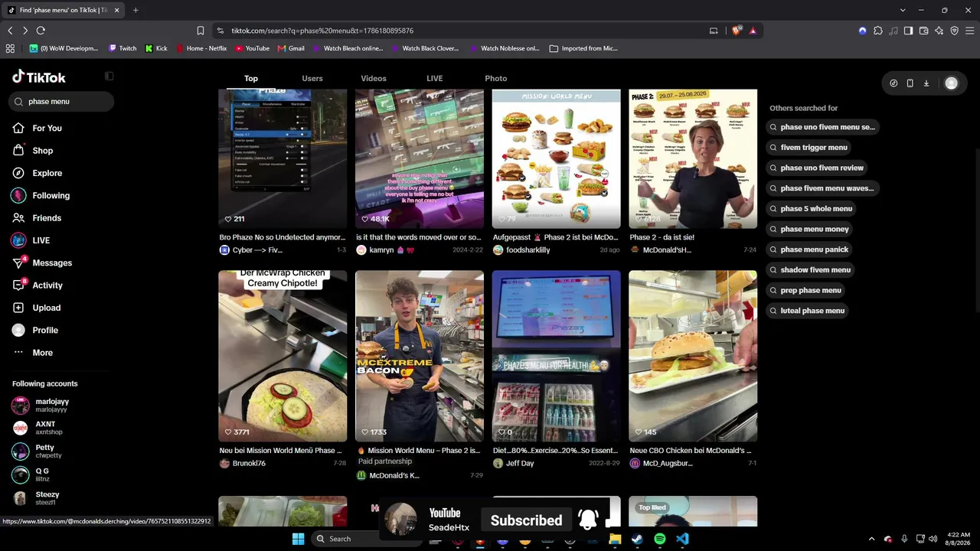Open the YouTube bookmark
980x551 pixels.
252,48
